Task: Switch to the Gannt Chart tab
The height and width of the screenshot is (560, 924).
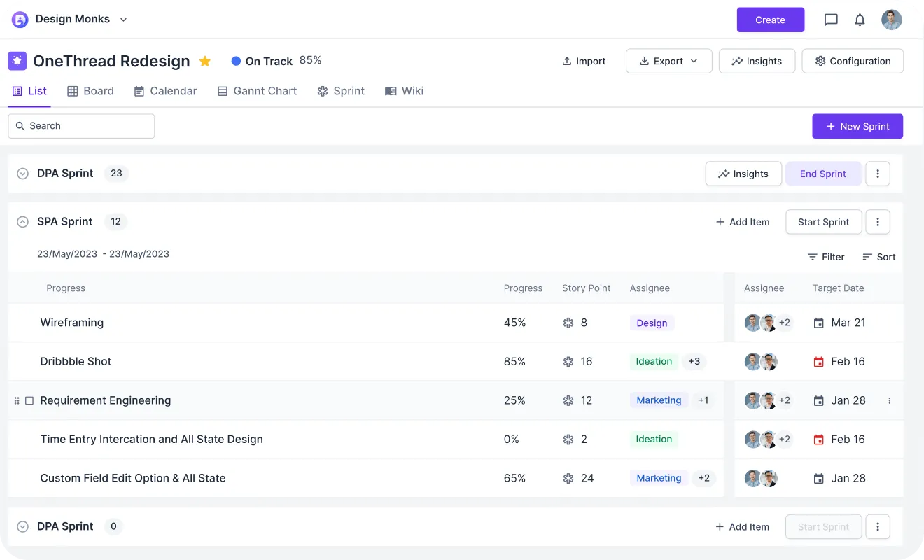Action: click(257, 91)
